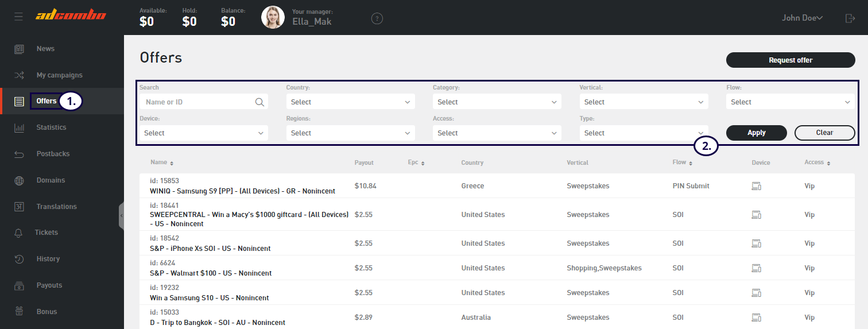The image size is (868, 329).
Task: Click the help question mark icon
Action: click(x=377, y=18)
